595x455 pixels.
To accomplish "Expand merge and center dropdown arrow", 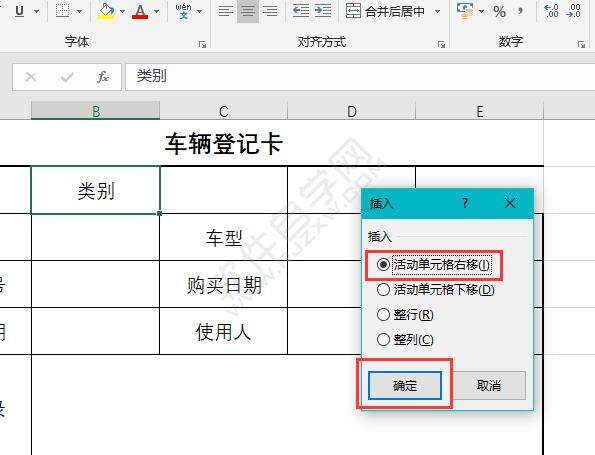I will click(x=437, y=11).
